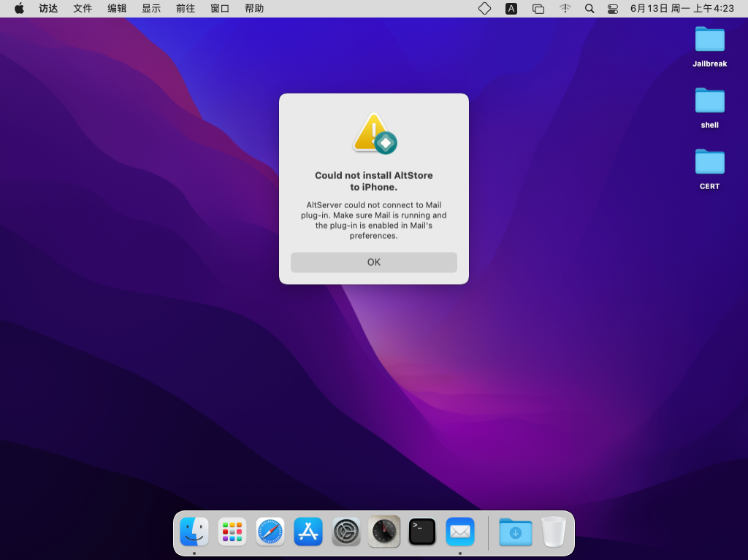Open Finder from the Dock
The height and width of the screenshot is (560, 748).
point(194,532)
